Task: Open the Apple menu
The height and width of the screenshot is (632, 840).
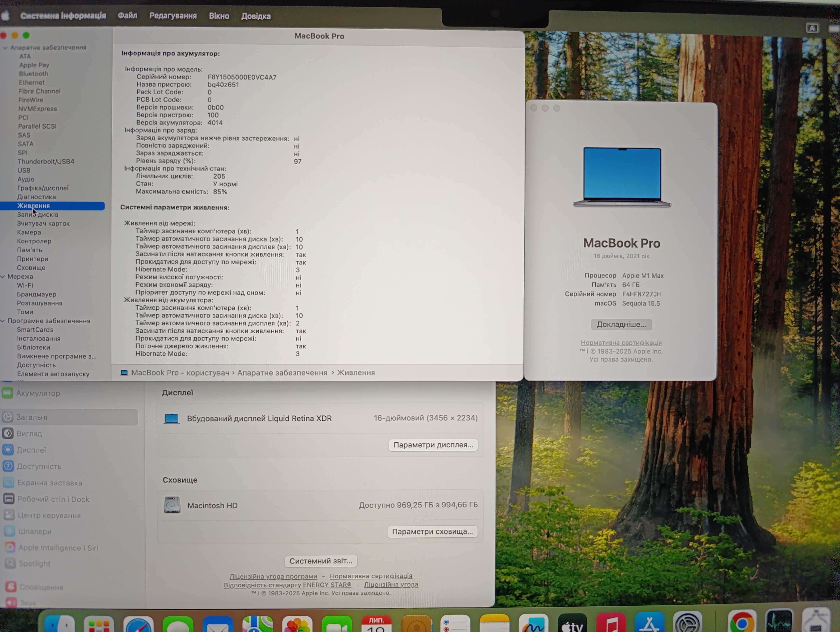Action: click(5, 16)
